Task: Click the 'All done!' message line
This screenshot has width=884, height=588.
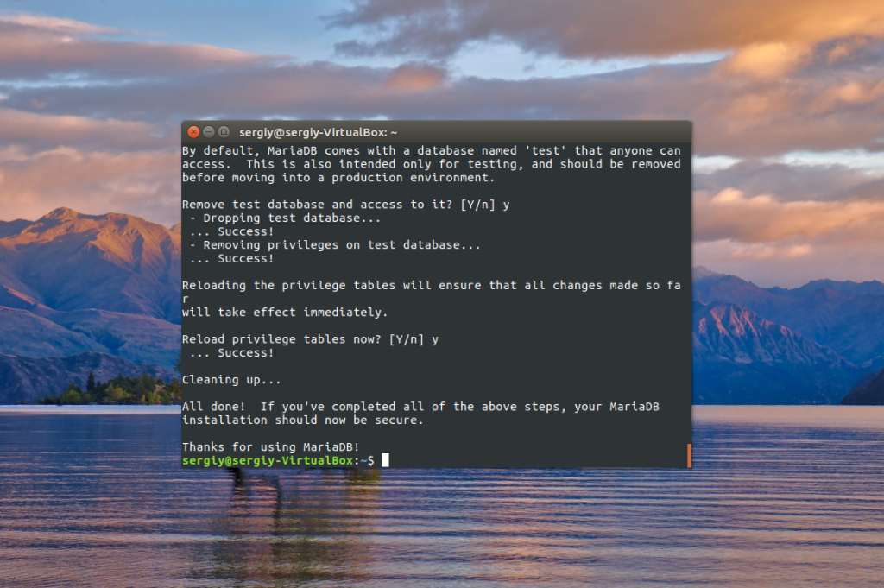Action: point(420,407)
